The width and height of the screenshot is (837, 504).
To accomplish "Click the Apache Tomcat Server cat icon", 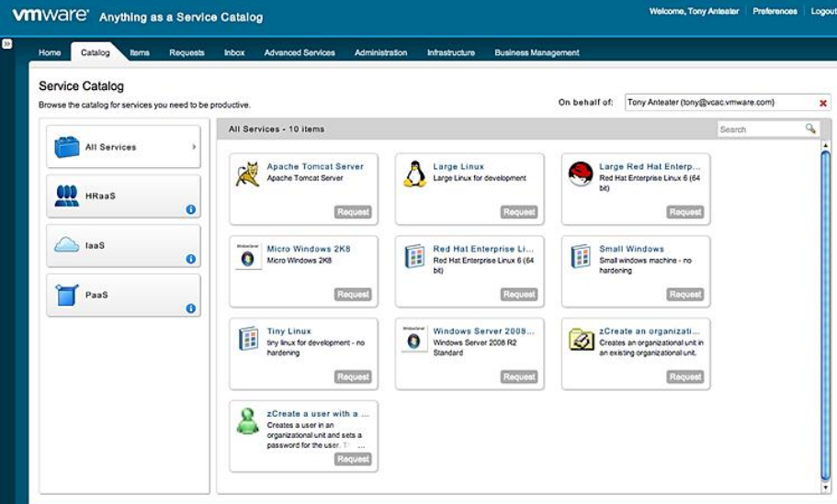I will pos(247,174).
